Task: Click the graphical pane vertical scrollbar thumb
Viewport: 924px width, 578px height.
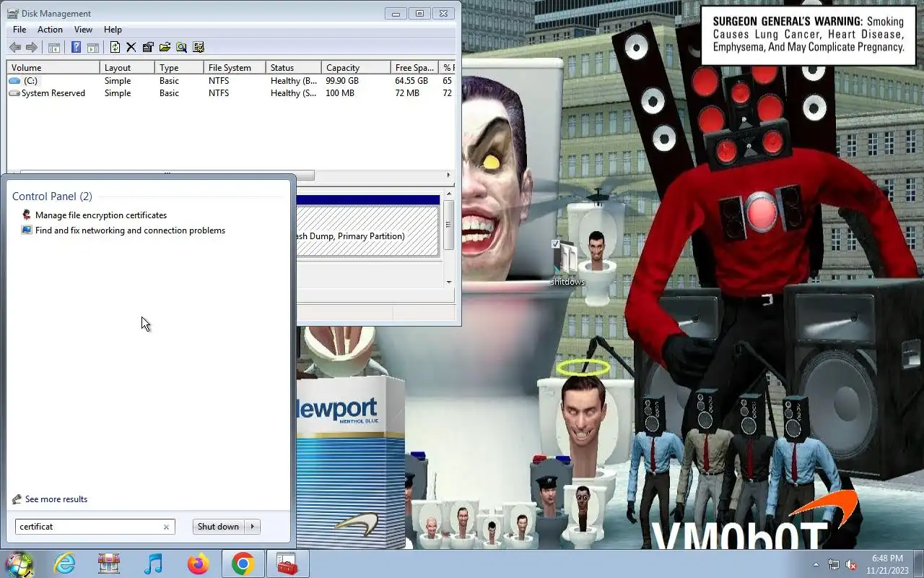Action: (449, 225)
